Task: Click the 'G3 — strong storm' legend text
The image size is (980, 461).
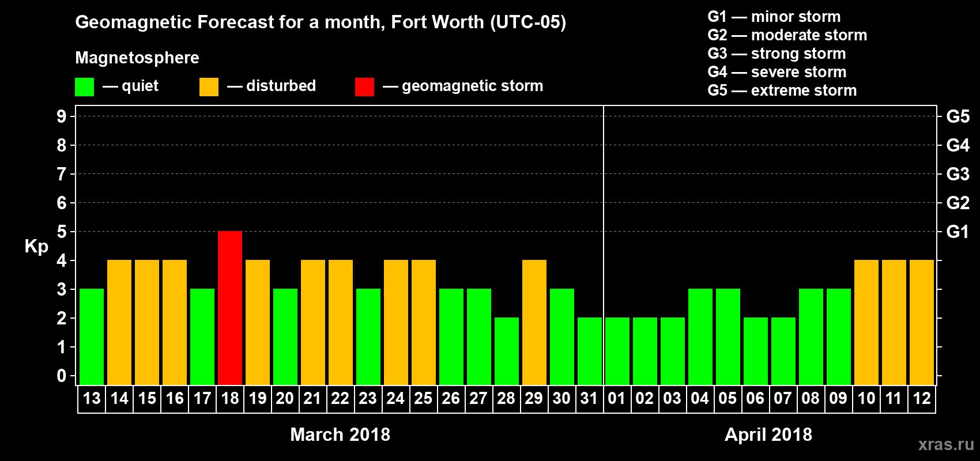Action: pos(777,54)
